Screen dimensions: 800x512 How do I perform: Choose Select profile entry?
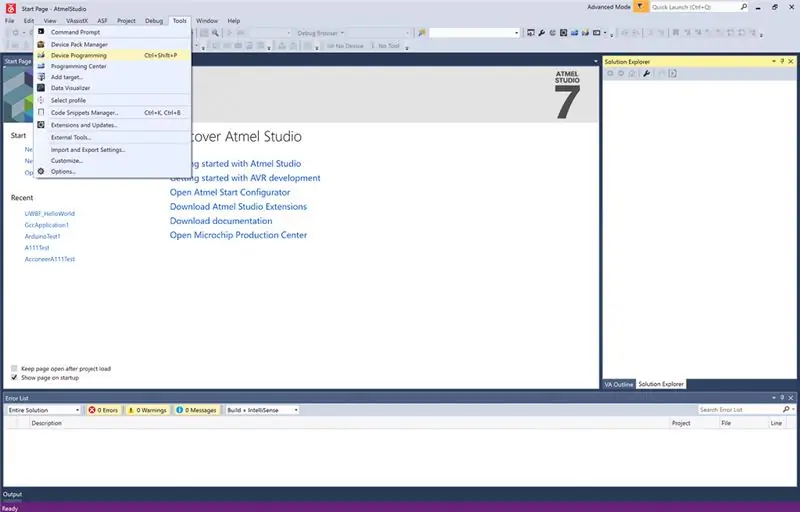coord(112,100)
